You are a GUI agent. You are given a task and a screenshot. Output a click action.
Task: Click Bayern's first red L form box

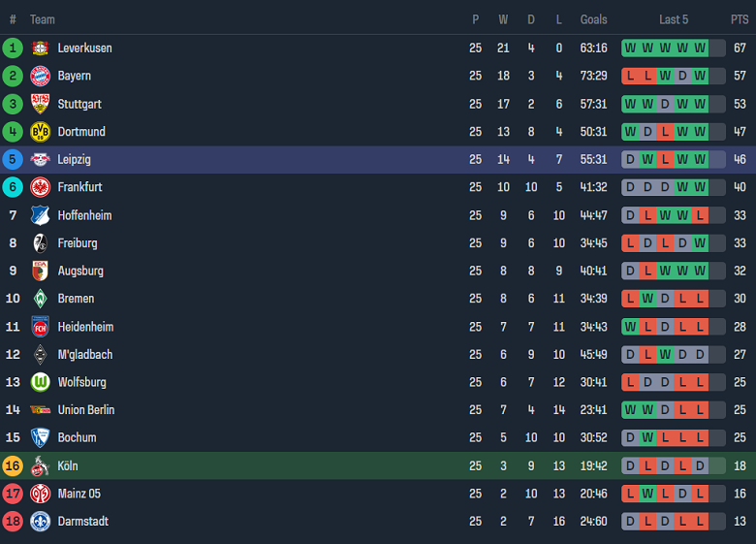[x=631, y=76]
